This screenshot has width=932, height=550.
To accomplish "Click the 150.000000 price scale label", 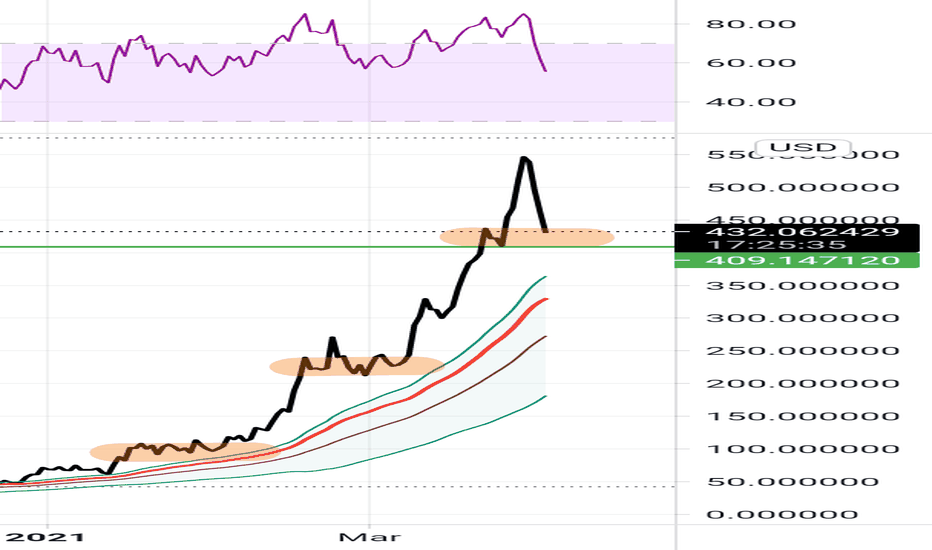I will click(x=802, y=416).
